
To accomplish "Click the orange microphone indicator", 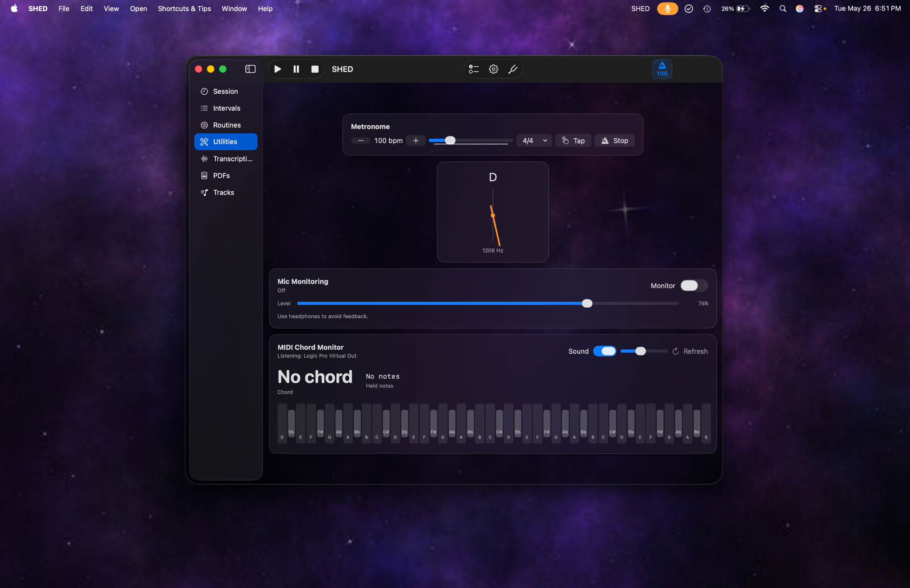I will 667,8.
